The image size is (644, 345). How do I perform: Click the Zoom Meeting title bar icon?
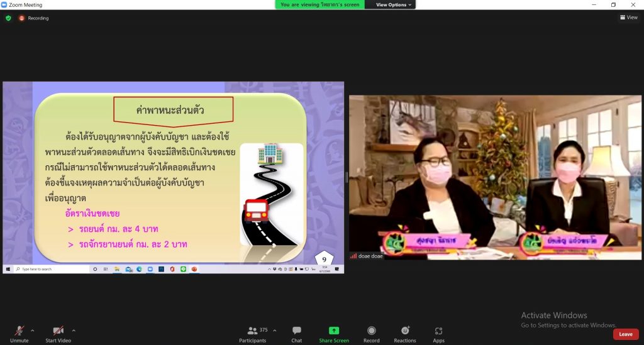pos(4,4)
